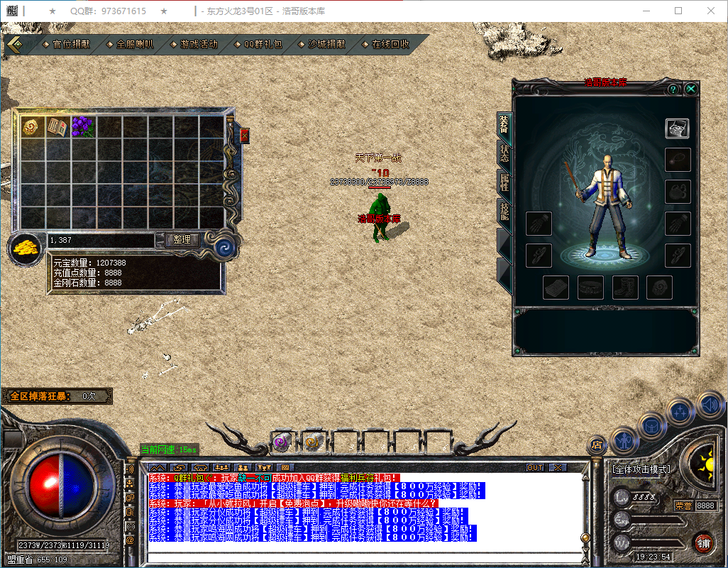
Task: Close the character equipment panel
Action: (x=691, y=89)
